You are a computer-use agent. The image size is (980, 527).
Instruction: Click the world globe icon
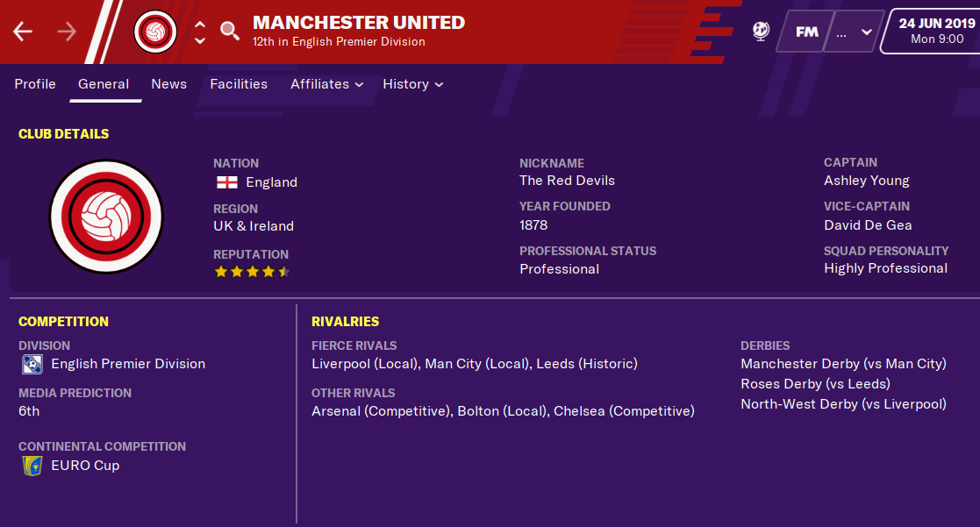coord(761,32)
